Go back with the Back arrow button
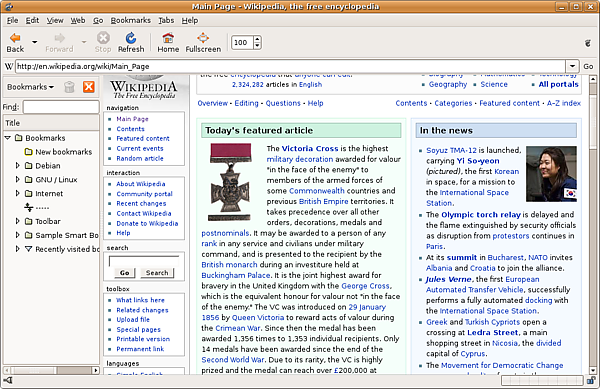 tap(15, 42)
